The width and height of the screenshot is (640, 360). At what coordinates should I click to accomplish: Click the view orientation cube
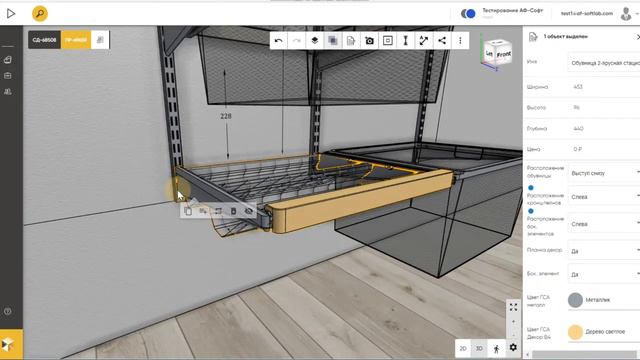tap(497, 53)
